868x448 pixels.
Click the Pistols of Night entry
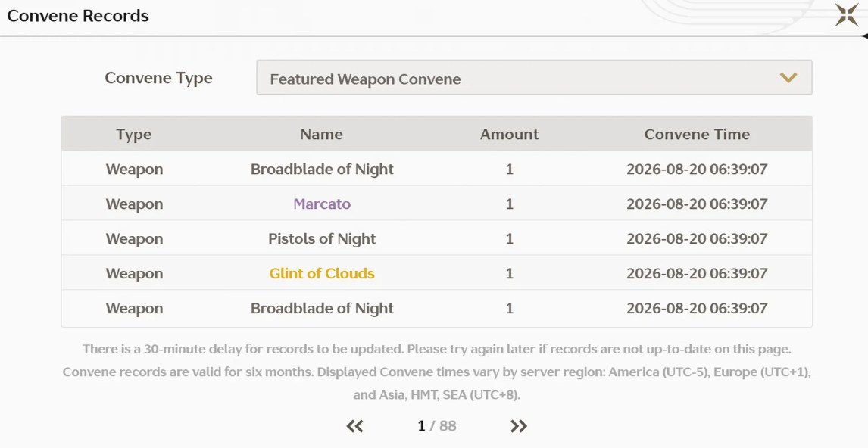322,239
